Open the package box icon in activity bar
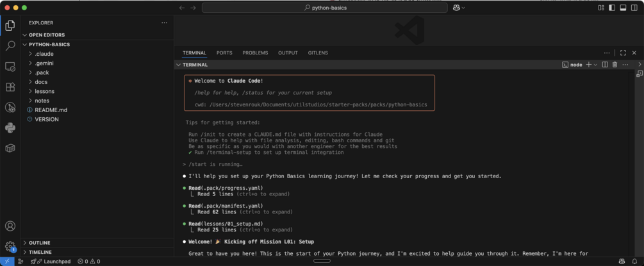The height and width of the screenshot is (266, 644). [10, 149]
